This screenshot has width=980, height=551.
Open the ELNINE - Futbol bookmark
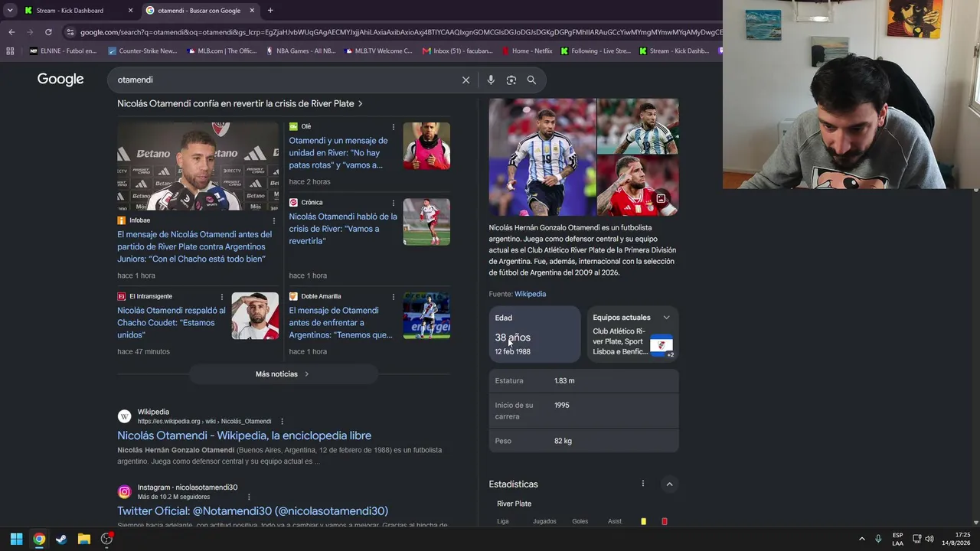tap(63, 51)
